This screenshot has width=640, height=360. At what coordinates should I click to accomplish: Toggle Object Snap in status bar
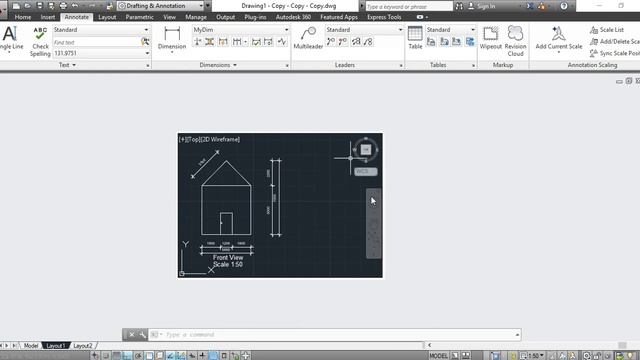(x=149, y=356)
